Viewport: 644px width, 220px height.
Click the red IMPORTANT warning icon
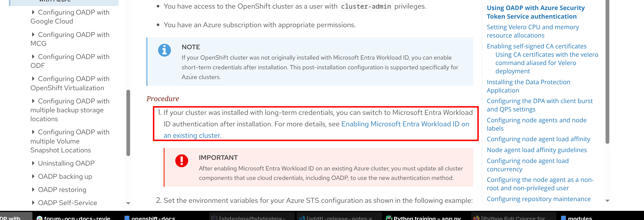181,160
